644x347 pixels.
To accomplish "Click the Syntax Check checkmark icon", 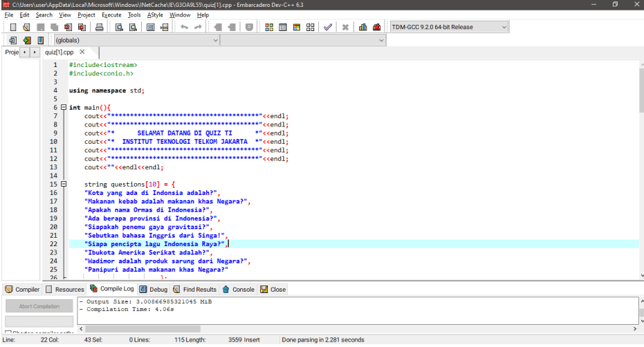I will click(328, 27).
